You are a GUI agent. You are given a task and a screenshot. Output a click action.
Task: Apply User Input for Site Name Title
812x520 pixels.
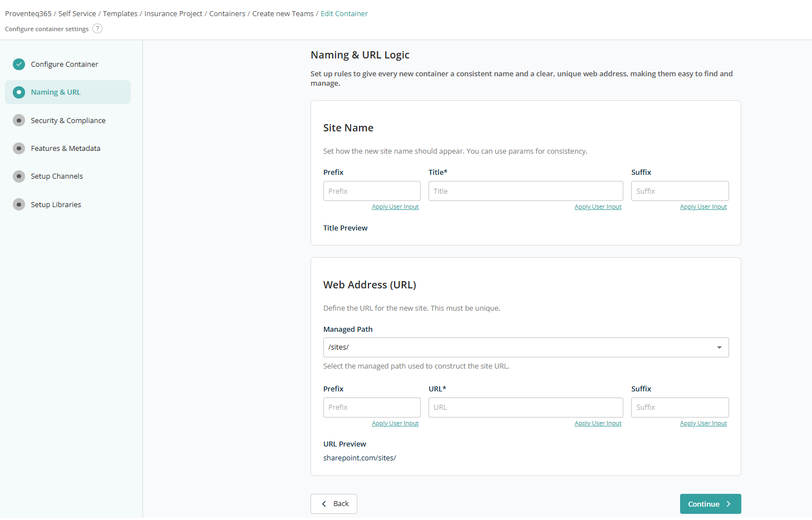[598, 207]
